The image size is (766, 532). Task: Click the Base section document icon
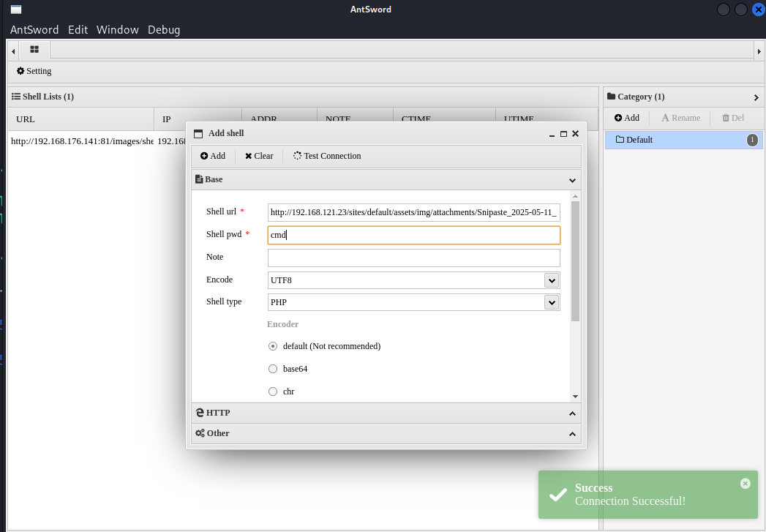pos(199,179)
